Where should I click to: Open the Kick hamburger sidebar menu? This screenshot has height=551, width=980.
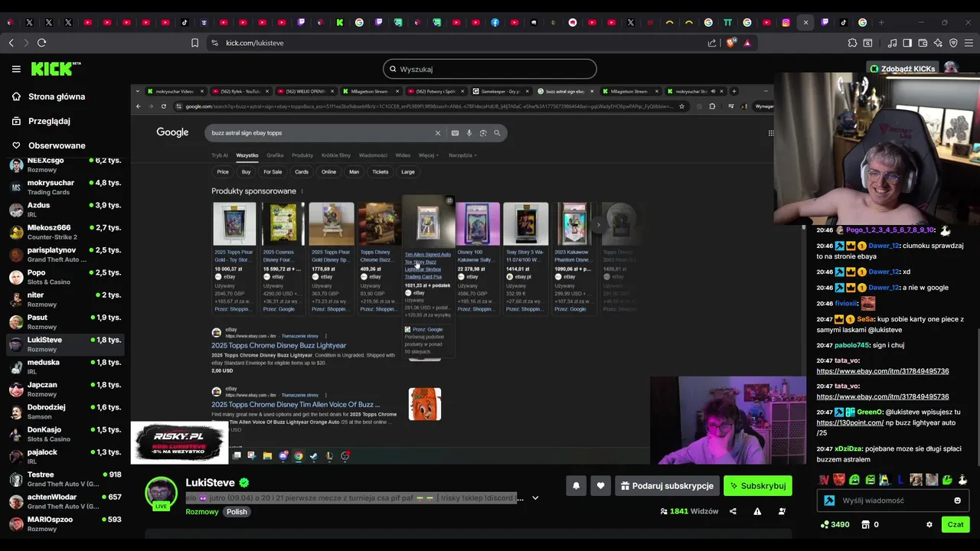point(16,69)
